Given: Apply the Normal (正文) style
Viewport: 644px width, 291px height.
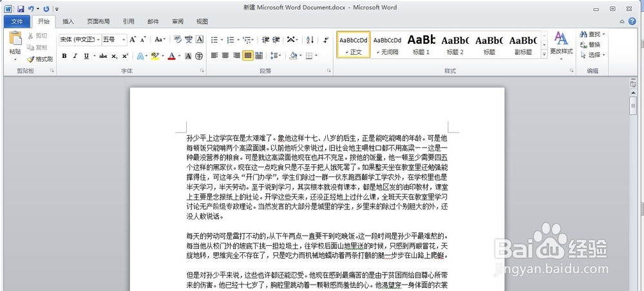Looking at the screenshot, I should tap(353, 44).
